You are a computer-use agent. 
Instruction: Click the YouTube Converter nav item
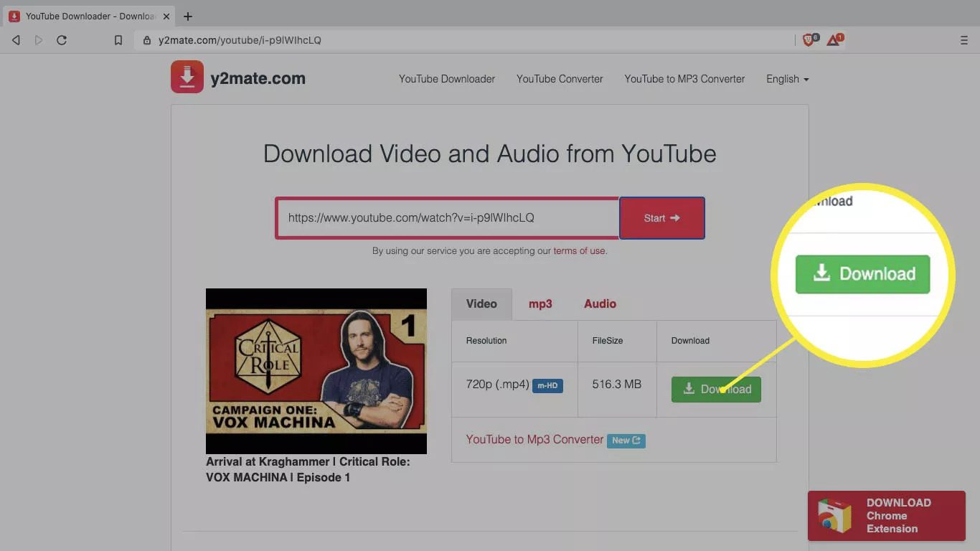pyautogui.click(x=560, y=79)
